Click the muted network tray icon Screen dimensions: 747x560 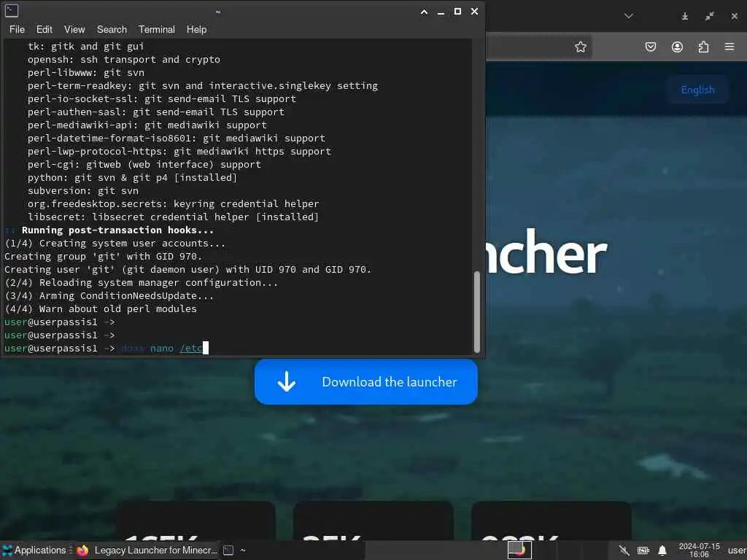point(624,551)
